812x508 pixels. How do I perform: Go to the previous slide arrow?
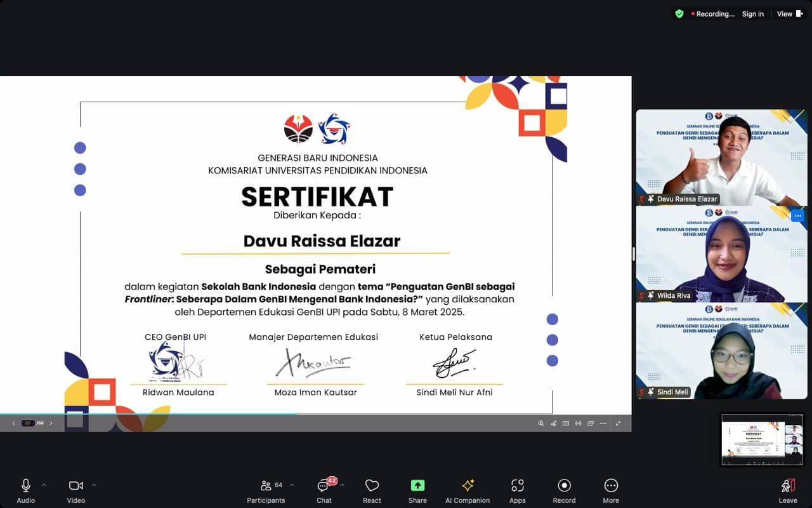click(13, 423)
